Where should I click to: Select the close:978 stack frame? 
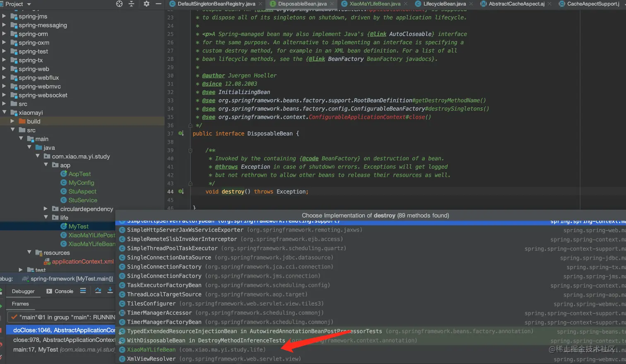pyautogui.click(x=61, y=340)
